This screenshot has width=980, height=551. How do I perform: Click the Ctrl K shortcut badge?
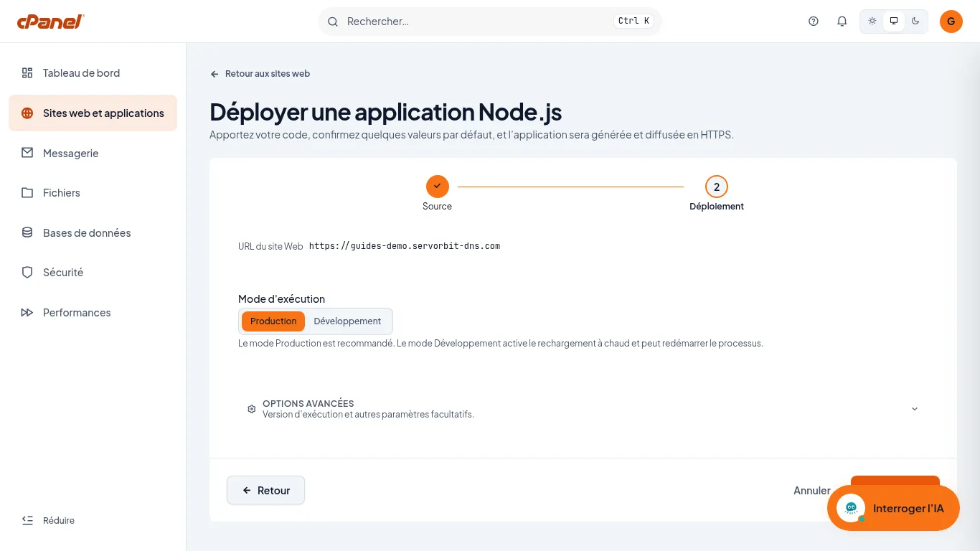(633, 22)
